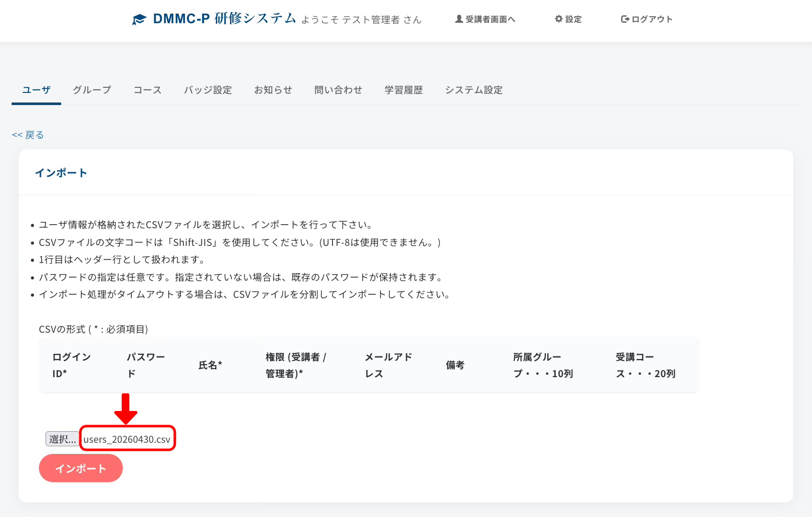
Task: Select the ユーザ tab
Action: (36, 90)
